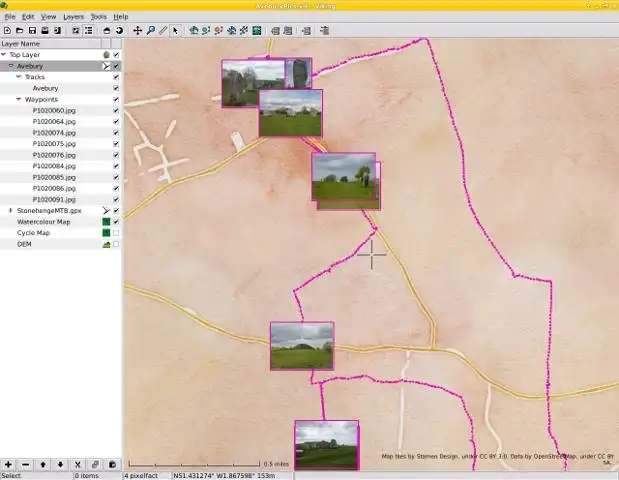Activate the Select arrow pointer tool
Image resolution: width=619 pixels, height=480 pixels.
click(175, 30)
